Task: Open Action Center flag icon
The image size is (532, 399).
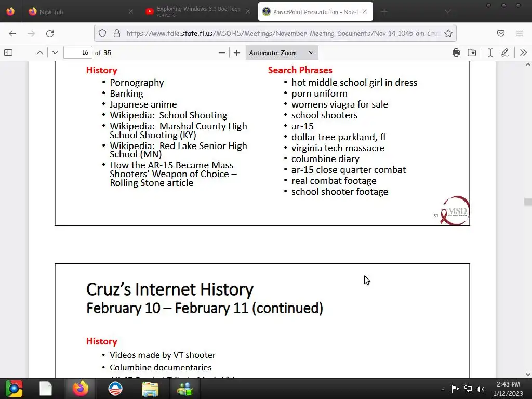Action: pos(455,389)
